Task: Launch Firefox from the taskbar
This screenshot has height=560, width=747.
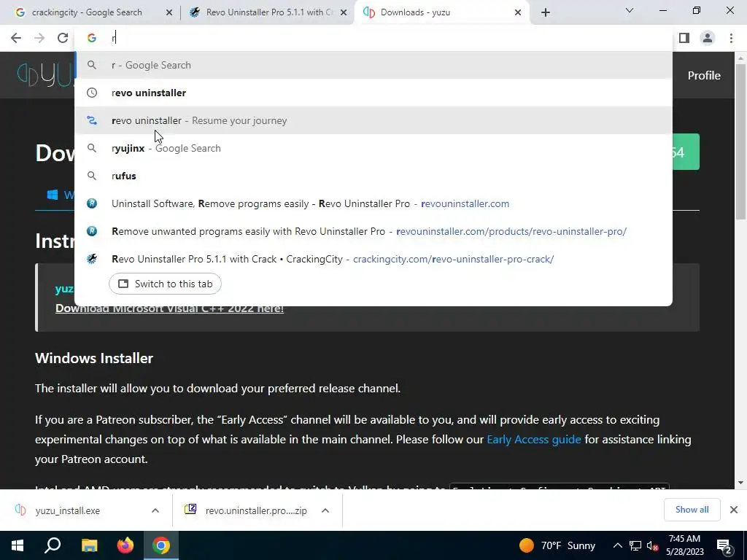Action: pos(125,545)
